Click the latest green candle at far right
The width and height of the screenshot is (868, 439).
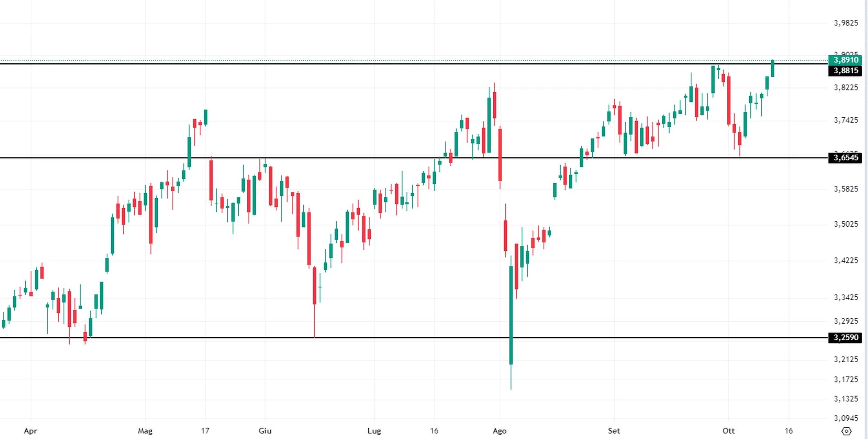[x=773, y=68]
